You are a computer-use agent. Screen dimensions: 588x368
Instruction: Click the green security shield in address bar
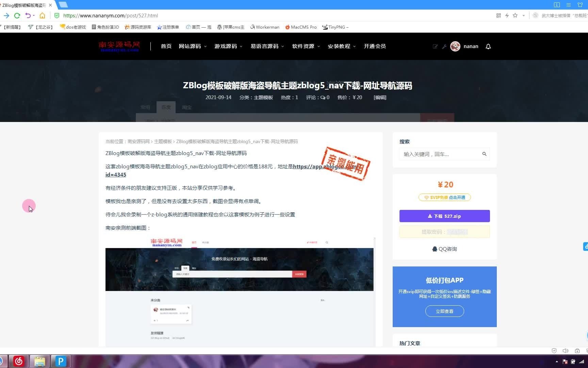pos(57,16)
